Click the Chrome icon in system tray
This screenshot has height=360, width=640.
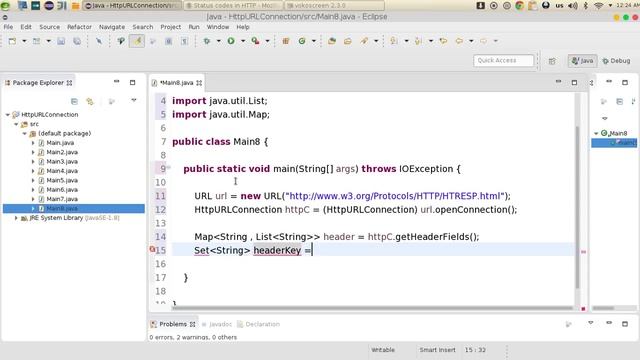(x=519, y=5)
